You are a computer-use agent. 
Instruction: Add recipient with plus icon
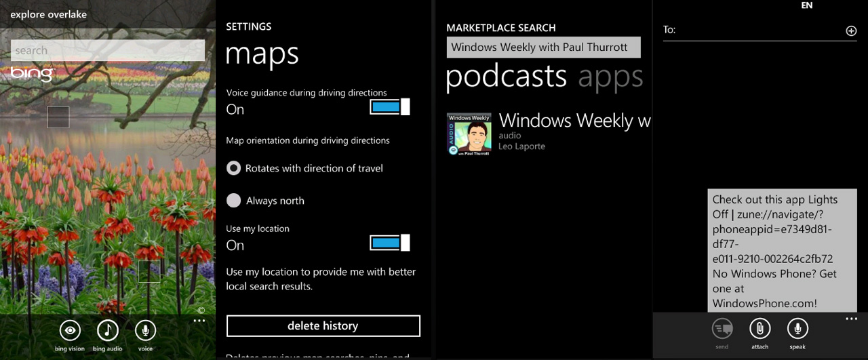[x=851, y=31]
